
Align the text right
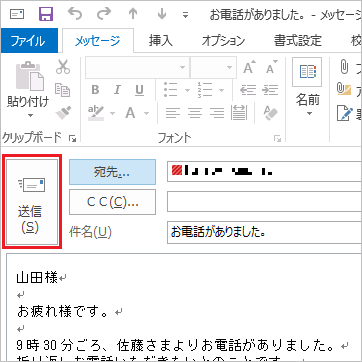217,113
